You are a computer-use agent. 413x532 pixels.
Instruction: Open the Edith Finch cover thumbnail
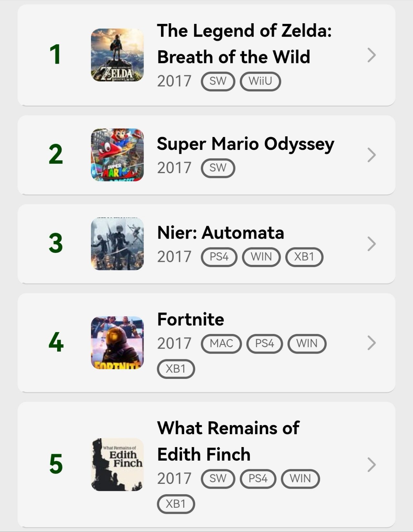point(117,464)
